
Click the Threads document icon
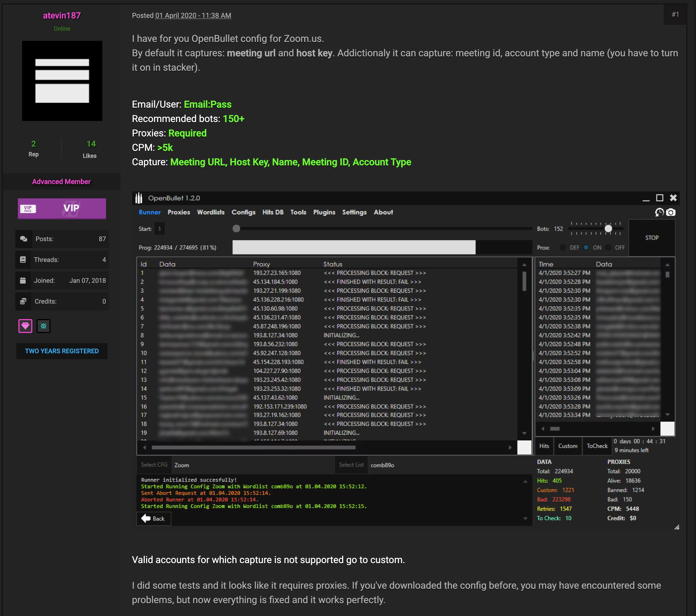[x=23, y=260]
